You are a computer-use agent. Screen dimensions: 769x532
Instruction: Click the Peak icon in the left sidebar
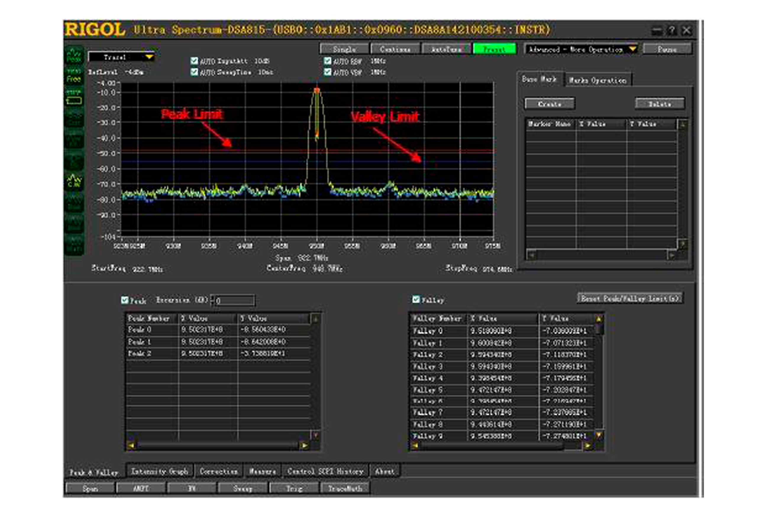74,55
